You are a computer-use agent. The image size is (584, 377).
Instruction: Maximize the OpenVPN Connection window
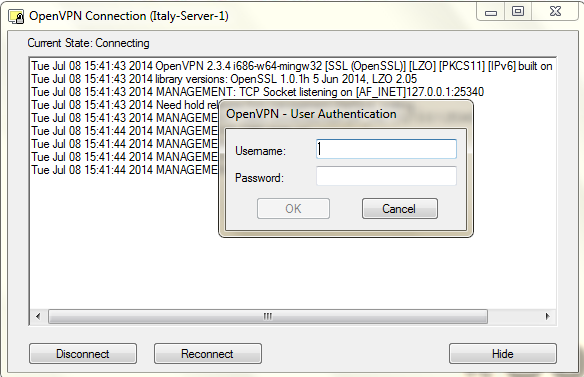[518, 12]
